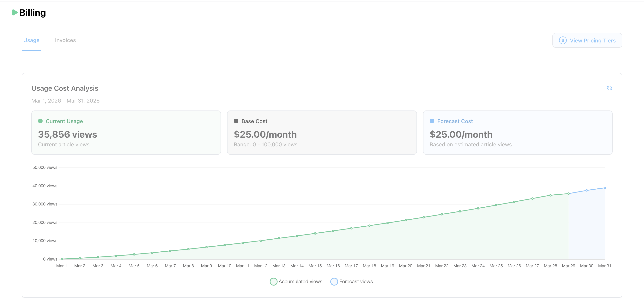Select the Mar 15 data point on the chart
Viewport: 644px width, 302px height.
click(x=315, y=234)
